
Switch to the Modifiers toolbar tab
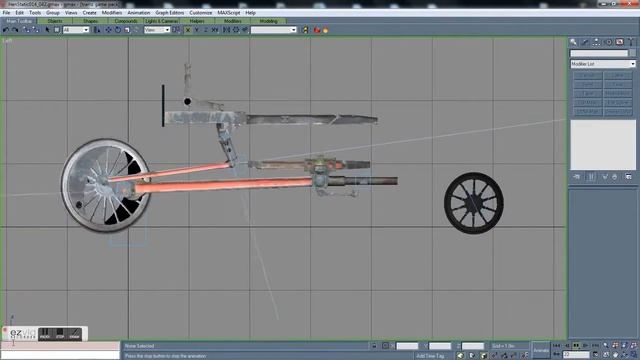233,21
